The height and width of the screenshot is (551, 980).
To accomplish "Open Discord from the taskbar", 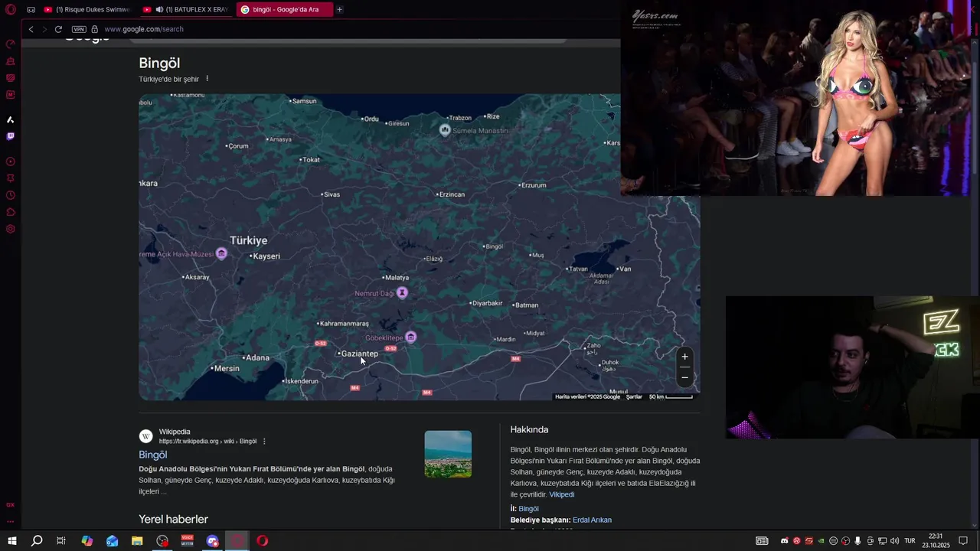I will click(x=212, y=541).
